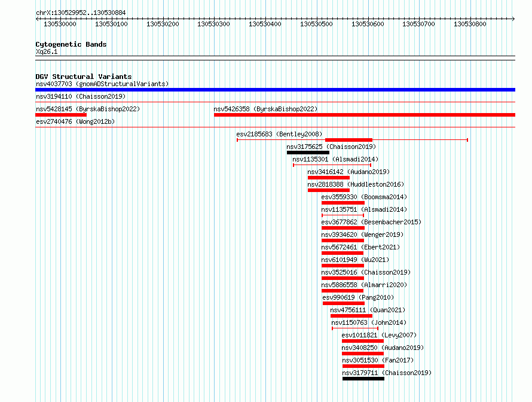Open nsv5426358 (ByrskaBishop2022) label
This screenshot has width=532, height=402.
pyautogui.click(x=265, y=109)
